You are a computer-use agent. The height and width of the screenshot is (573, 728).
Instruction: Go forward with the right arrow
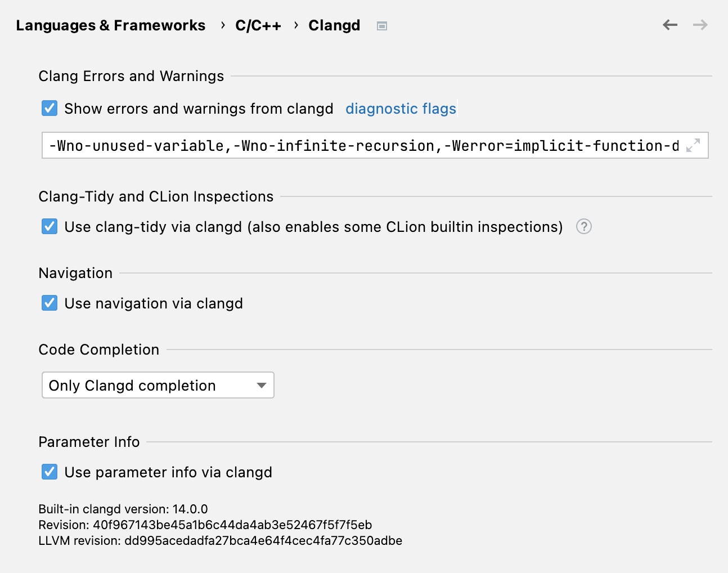(700, 25)
